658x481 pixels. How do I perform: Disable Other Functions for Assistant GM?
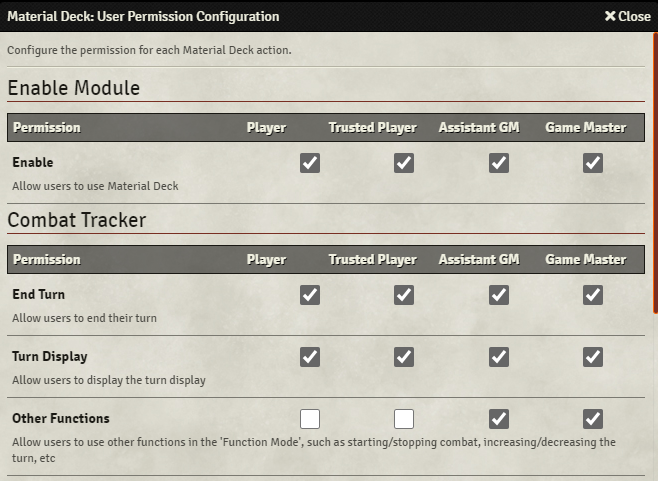(499, 419)
